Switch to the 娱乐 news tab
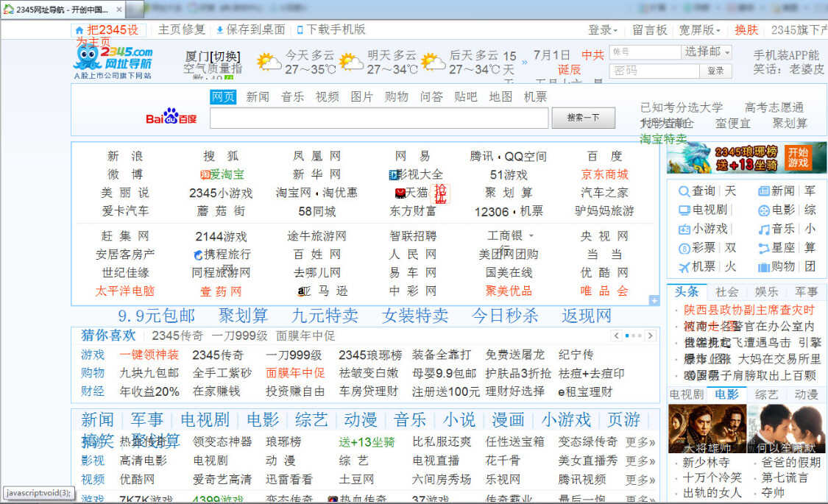 766,292
